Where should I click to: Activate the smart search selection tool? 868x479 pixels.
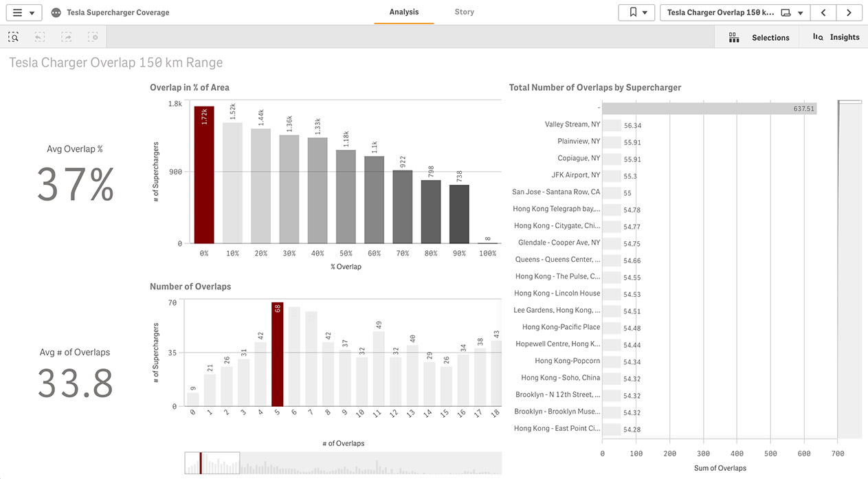click(x=14, y=37)
